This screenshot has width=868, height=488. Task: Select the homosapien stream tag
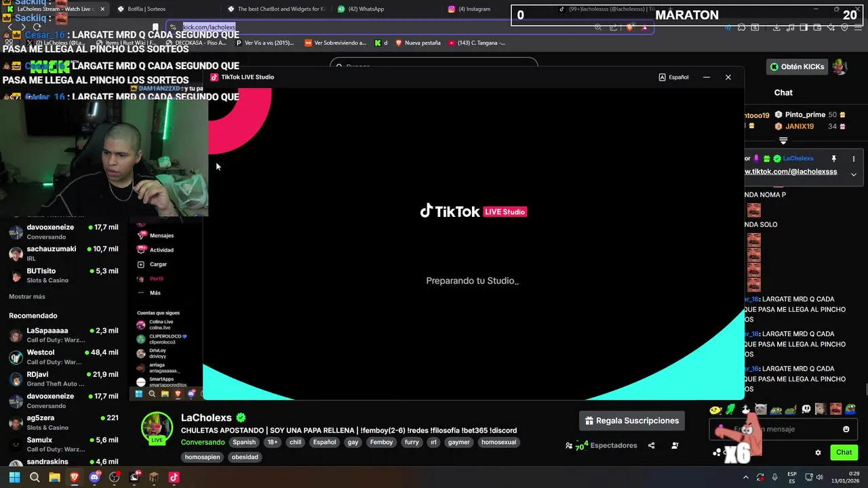point(202,457)
